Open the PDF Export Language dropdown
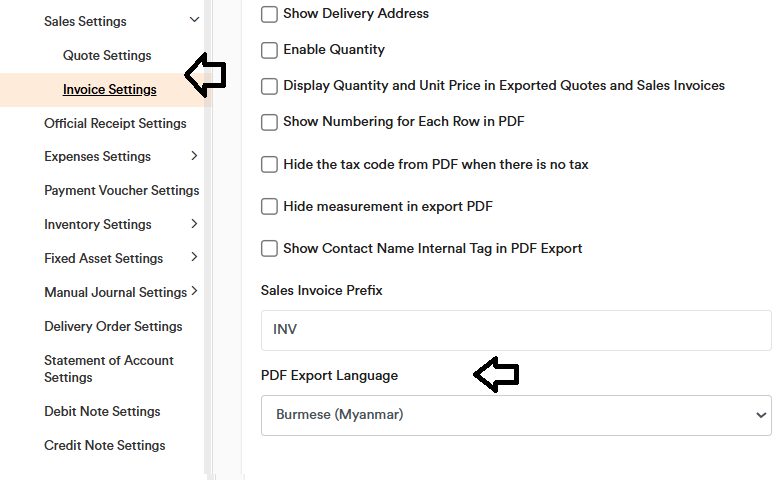 point(516,414)
